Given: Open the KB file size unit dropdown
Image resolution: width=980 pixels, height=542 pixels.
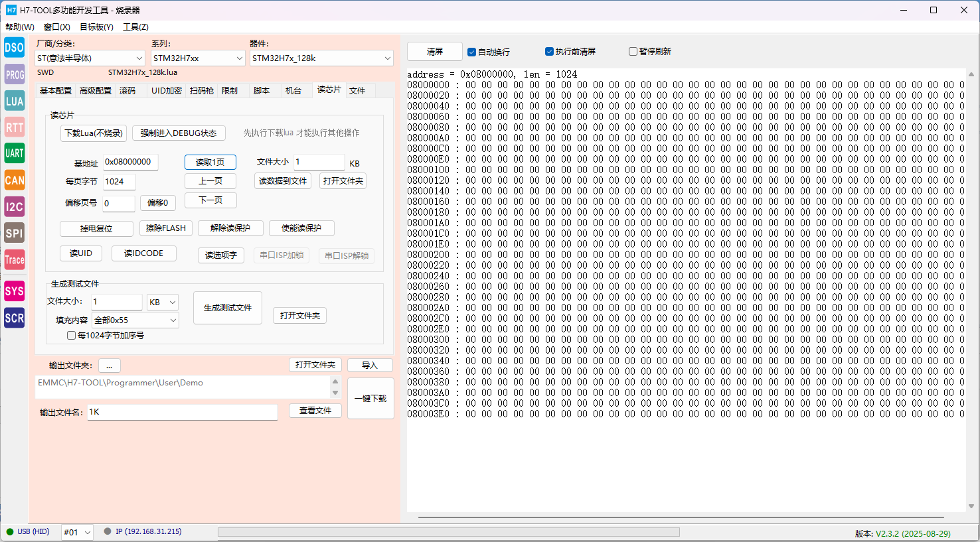Looking at the screenshot, I should tap(163, 302).
